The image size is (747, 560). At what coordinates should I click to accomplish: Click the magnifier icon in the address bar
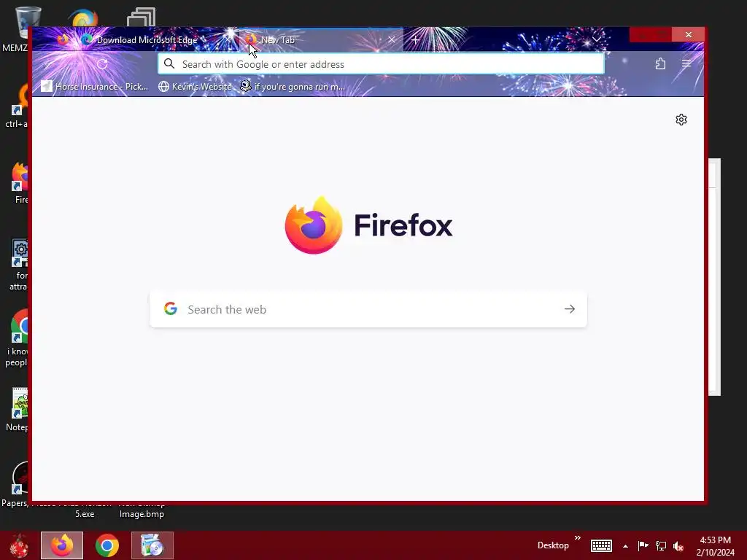click(x=169, y=64)
